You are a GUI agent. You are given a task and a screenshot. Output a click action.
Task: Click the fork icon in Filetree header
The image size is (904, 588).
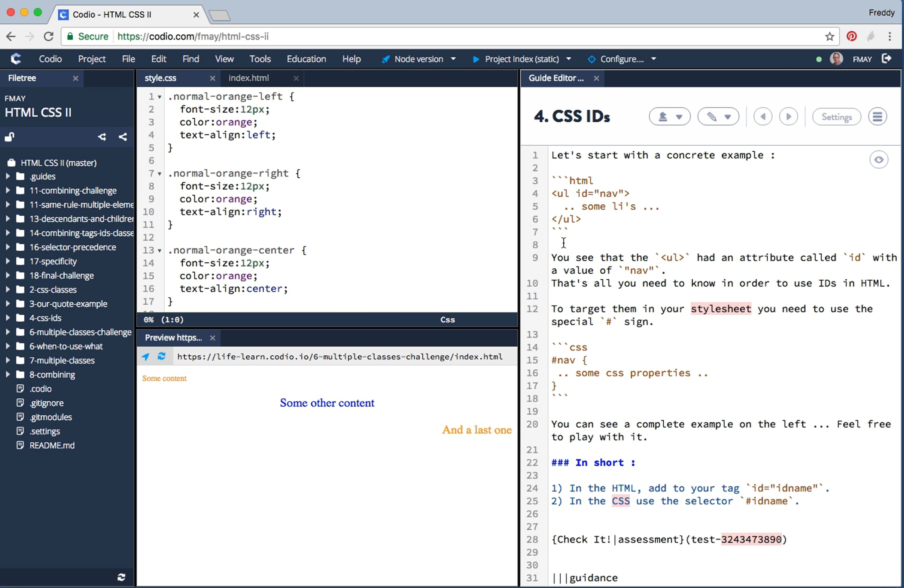coord(102,137)
